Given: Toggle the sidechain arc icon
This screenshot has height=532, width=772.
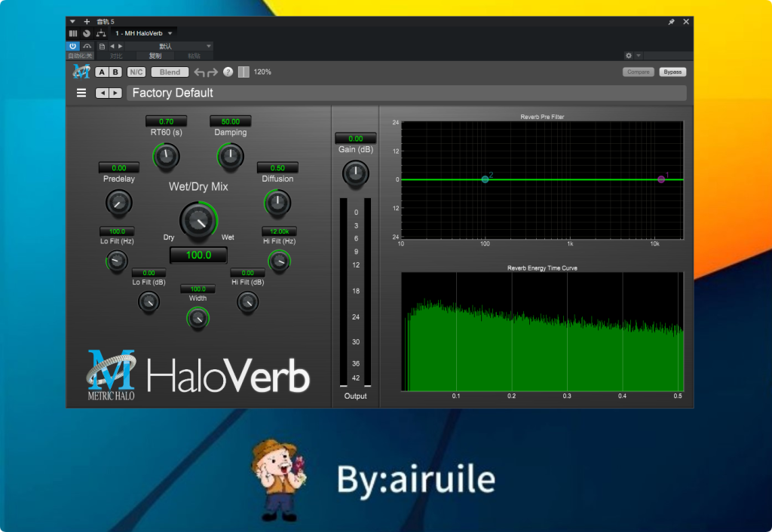Looking at the screenshot, I should pos(87,46).
